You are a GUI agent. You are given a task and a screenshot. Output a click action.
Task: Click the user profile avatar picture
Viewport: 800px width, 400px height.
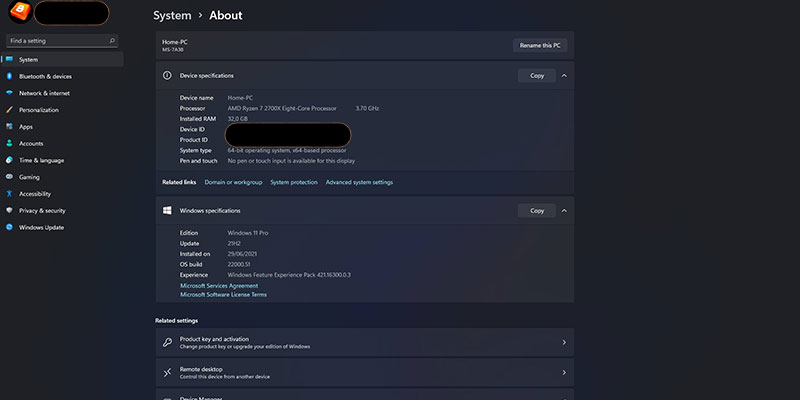pos(20,11)
